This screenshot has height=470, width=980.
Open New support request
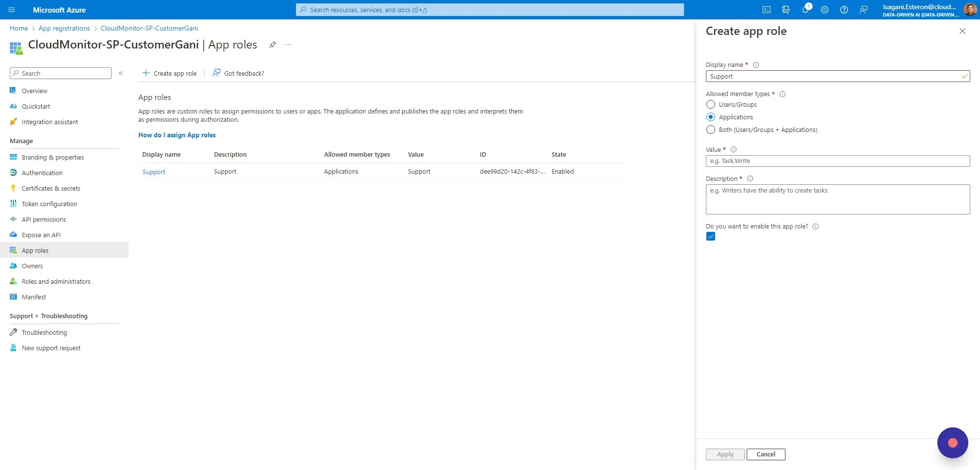click(x=51, y=348)
